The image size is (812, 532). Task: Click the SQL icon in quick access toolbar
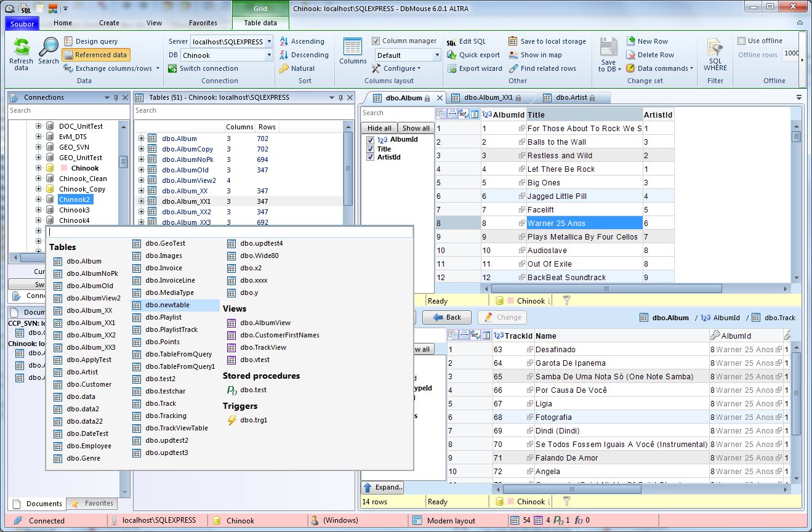point(25,9)
